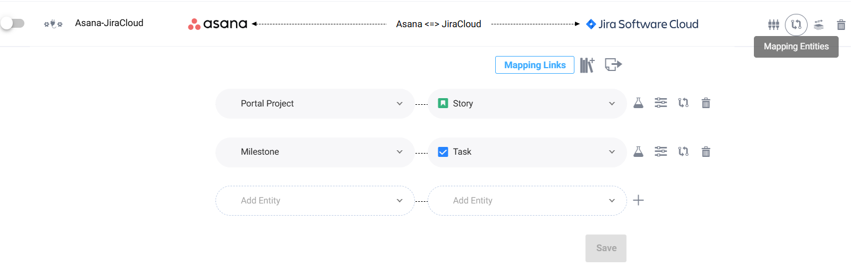Click the export arrow icon beside Mapping Links
This screenshot has height=270, width=868.
click(x=613, y=65)
